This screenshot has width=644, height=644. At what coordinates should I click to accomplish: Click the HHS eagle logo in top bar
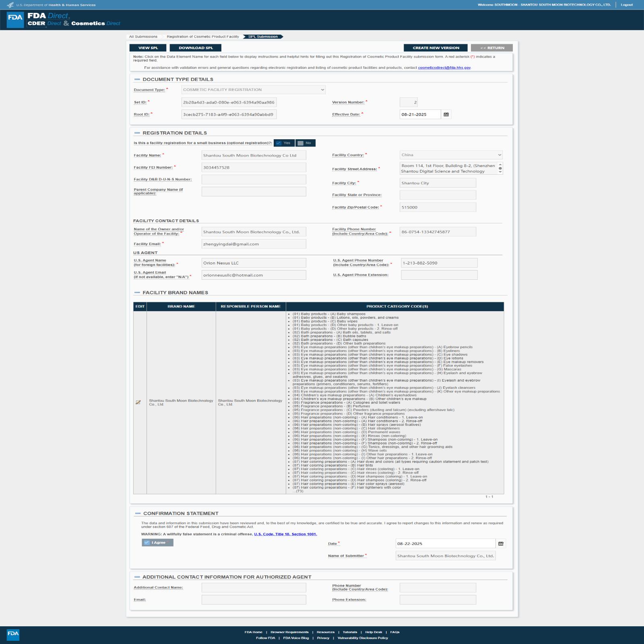point(10,5)
